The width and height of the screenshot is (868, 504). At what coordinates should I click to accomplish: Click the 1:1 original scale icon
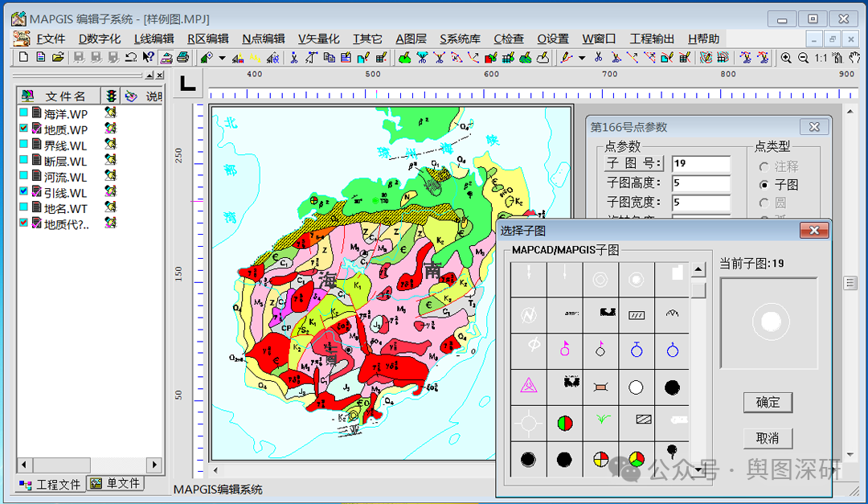(x=821, y=57)
